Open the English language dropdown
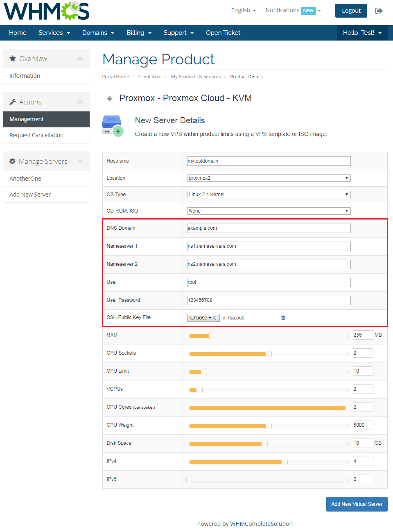The height and width of the screenshot is (532, 393). pyautogui.click(x=243, y=10)
